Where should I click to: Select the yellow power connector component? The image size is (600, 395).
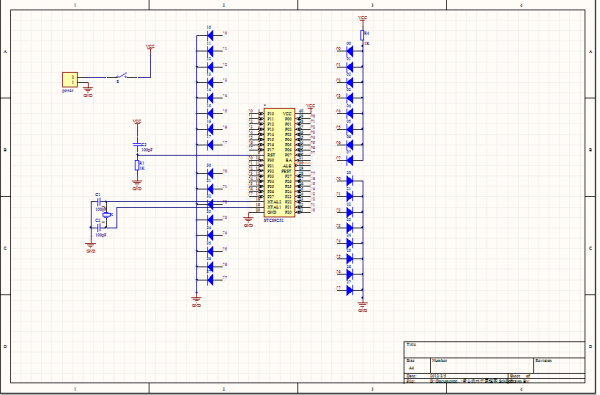pyautogui.click(x=70, y=80)
